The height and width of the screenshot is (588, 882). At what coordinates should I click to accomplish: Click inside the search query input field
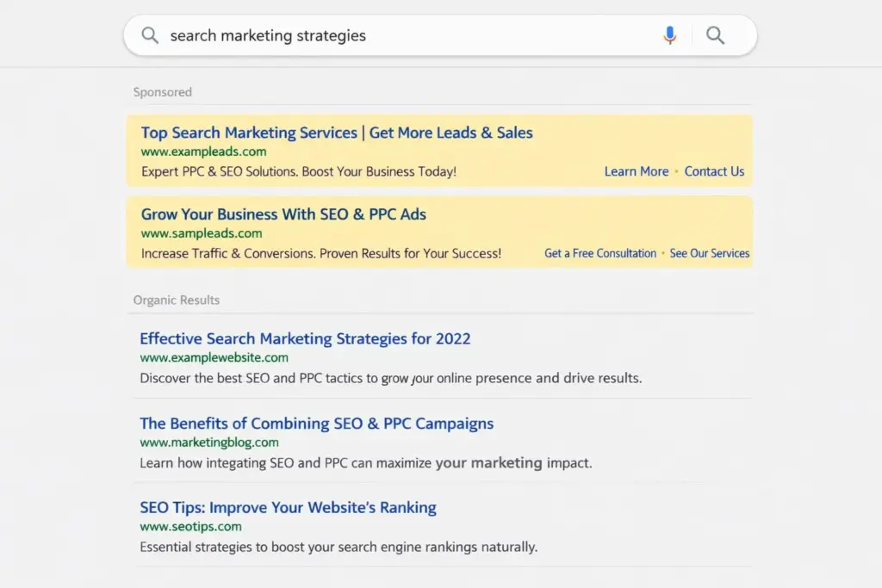[345, 35]
